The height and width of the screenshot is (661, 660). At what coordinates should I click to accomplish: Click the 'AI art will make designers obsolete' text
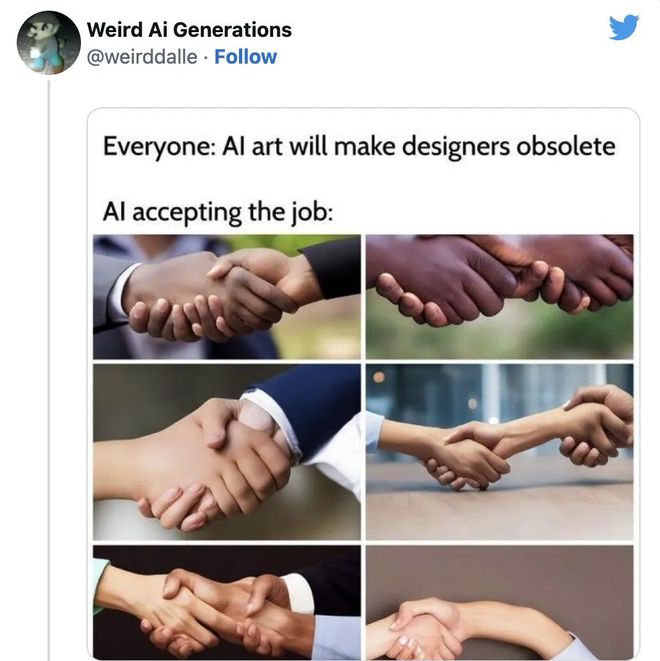(x=419, y=147)
